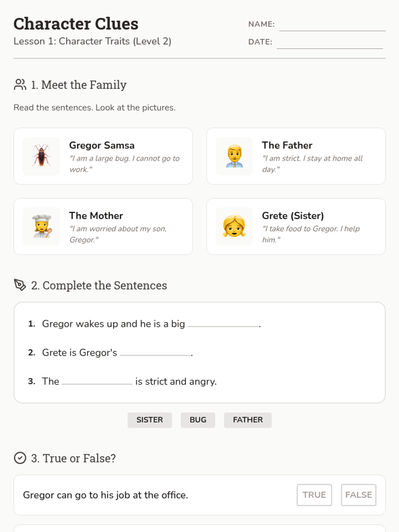Click the man emoji for The Father
This screenshot has width=399, height=532.
pos(234,156)
